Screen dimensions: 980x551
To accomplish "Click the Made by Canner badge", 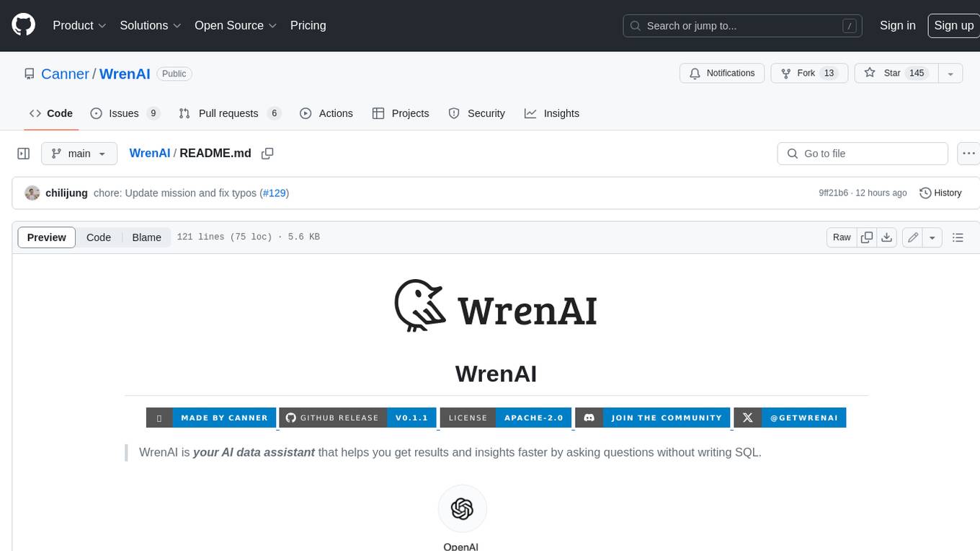I will click(211, 418).
